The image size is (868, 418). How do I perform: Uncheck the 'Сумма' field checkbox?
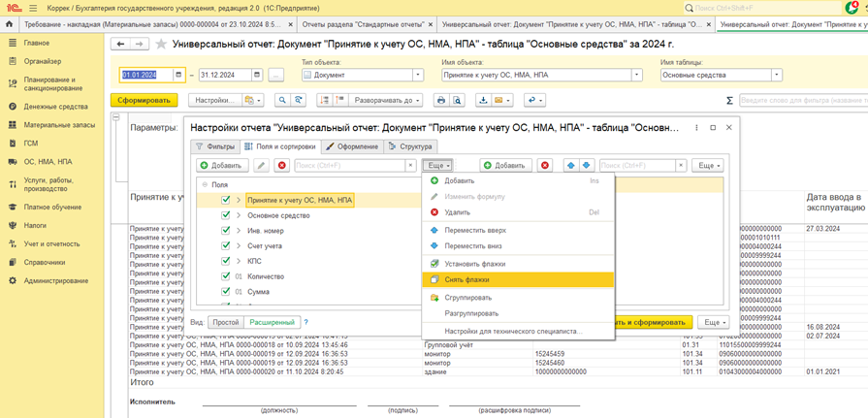tap(225, 291)
